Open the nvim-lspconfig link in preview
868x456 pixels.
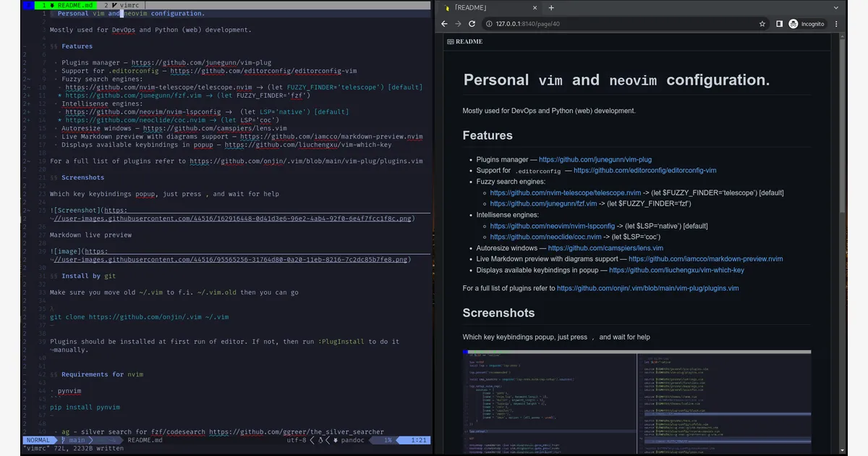click(553, 226)
